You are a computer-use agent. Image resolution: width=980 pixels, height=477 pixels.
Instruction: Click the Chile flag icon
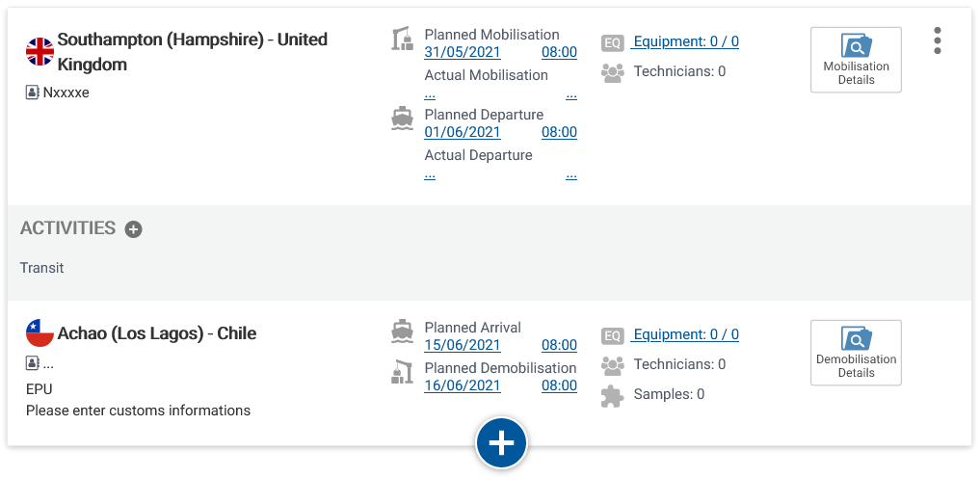tap(40, 333)
